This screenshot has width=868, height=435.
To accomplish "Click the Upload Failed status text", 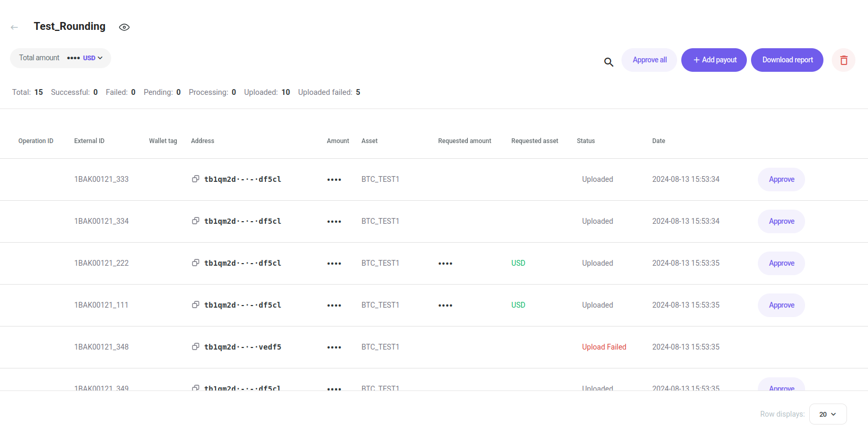I will pos(604,347).
